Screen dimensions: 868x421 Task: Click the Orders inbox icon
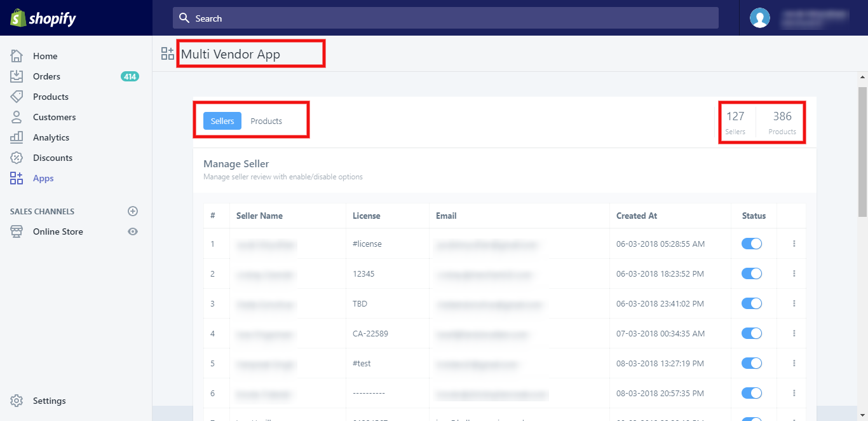point(17,76)
